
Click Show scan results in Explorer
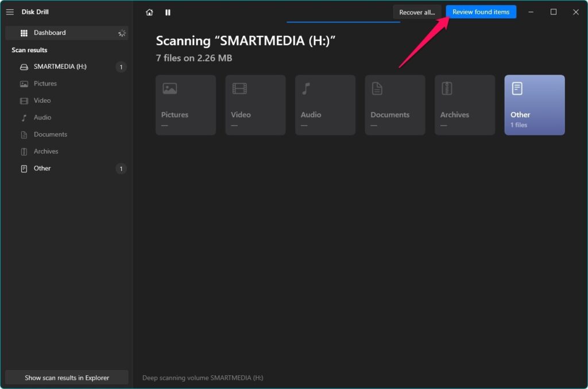tap(67, 378)
